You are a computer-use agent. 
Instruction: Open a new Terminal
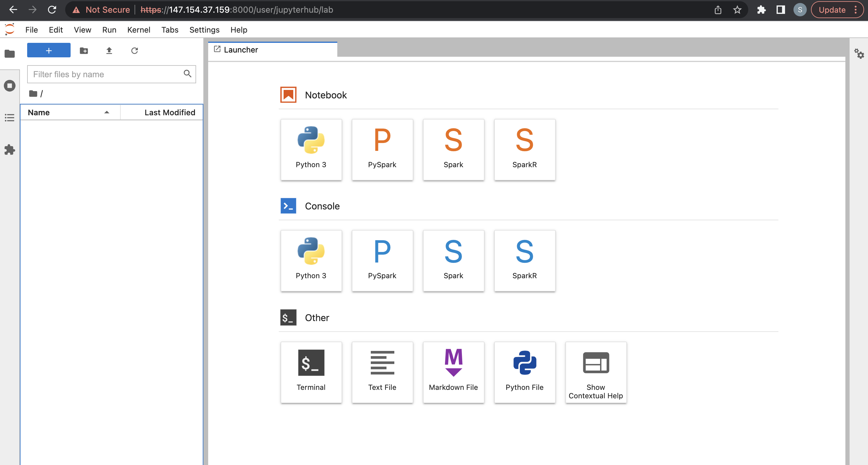coord(311,372)
